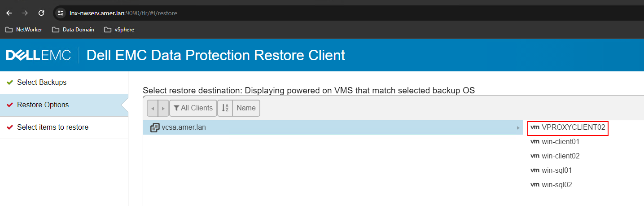Open the Restore Options step
Screen dimensions: 644x206
coord(43,105)
